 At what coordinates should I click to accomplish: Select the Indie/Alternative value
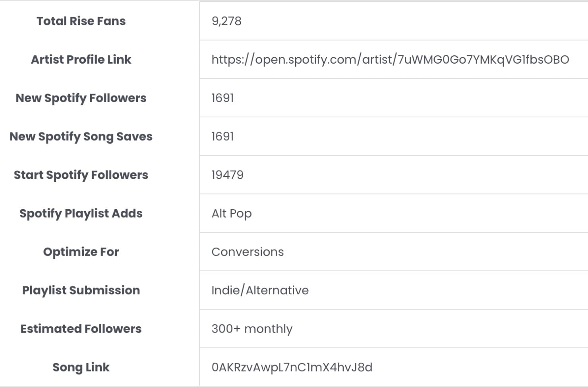260,290
